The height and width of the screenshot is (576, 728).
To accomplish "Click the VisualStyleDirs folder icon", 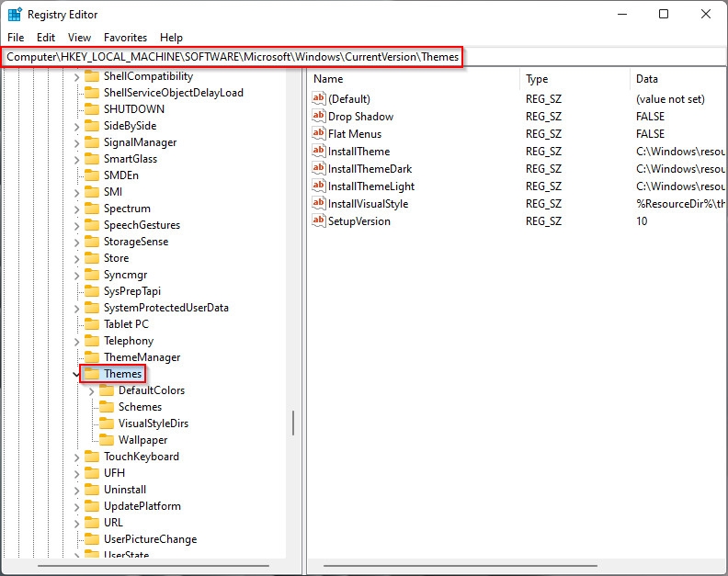I will pyautogui.click(x=107, y=424).
